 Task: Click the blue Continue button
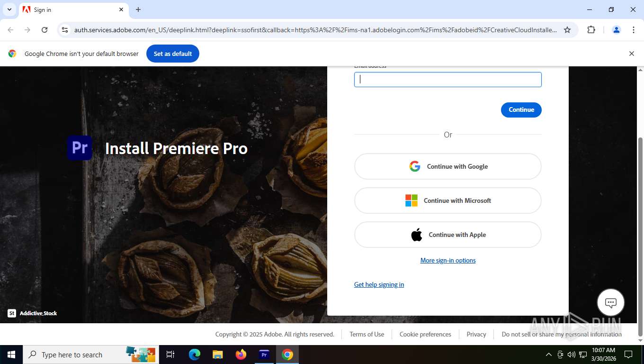(x=521, y=109)
